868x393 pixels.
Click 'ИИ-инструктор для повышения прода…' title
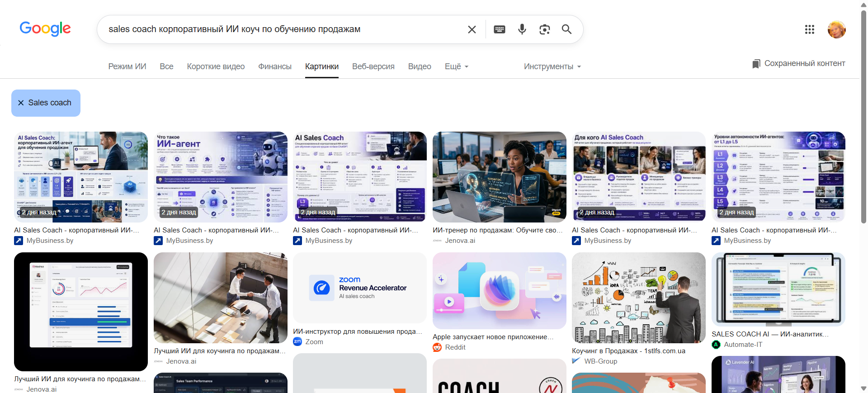[x=358, y=331]
